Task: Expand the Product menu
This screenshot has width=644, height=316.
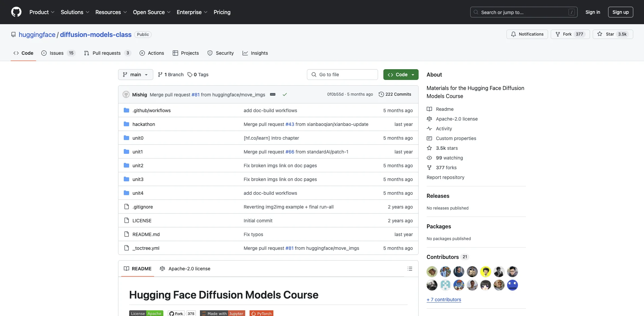Action: point(42,12)
